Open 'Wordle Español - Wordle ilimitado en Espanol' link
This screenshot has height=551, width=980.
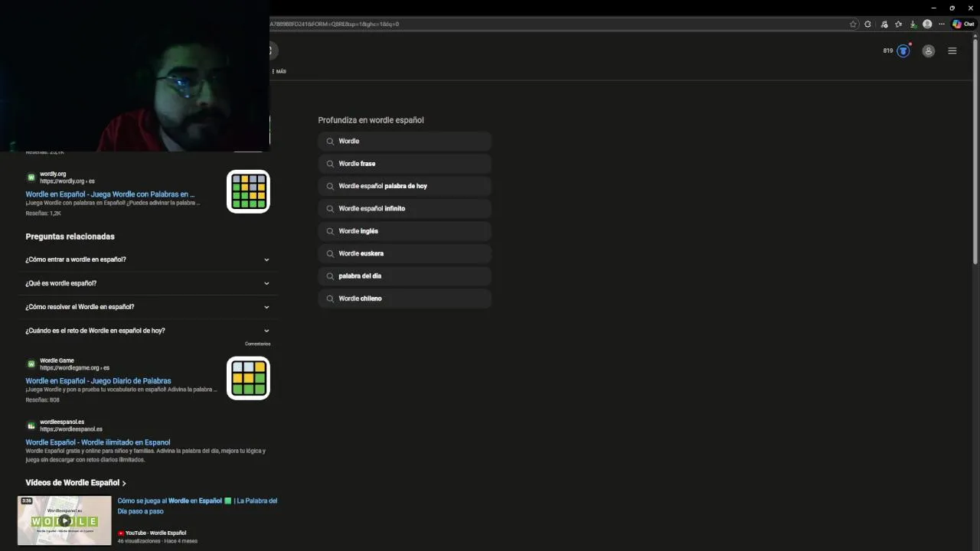pyautogui.click(x=98, y=442)
